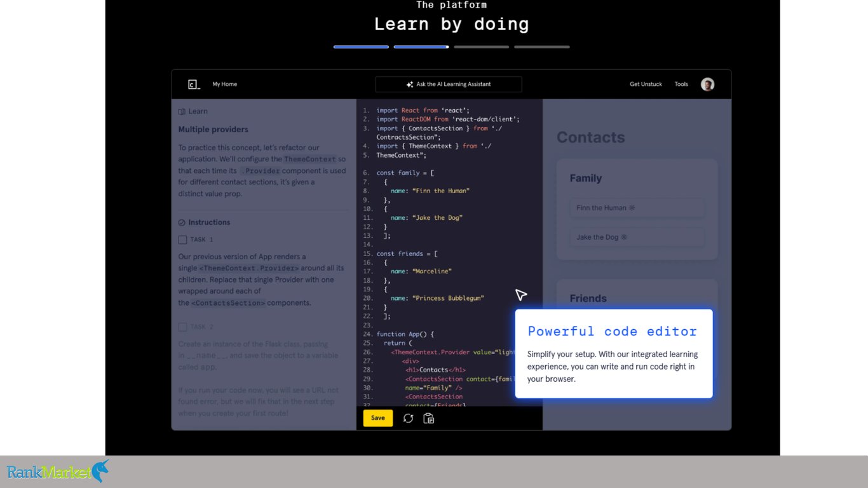Screen dimensions: 868x488
Task: Click the Learn by doing heading
Action: click(x=452, y=24)
